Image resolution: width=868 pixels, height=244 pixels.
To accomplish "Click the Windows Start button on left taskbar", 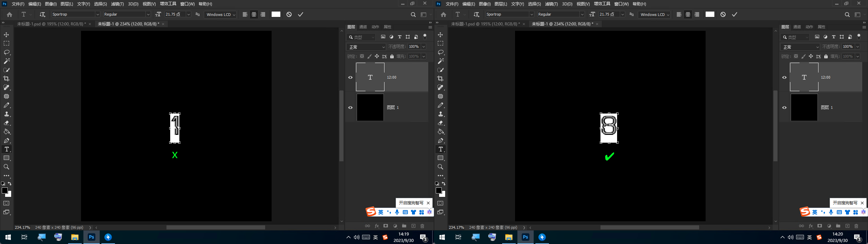I will [8, 237].
